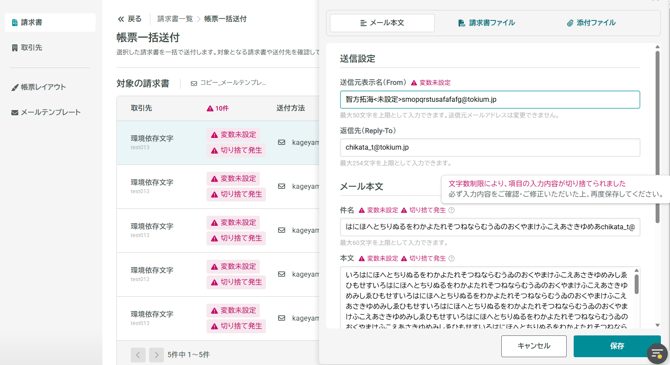
Task: Click the help icon beside 件名 warnings
Action: tap(452, 210)
